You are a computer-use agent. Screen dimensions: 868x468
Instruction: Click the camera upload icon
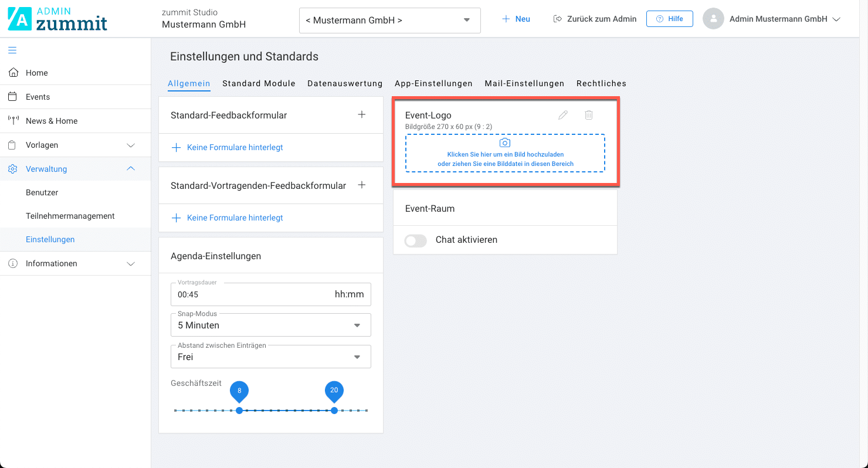point(505,143)
